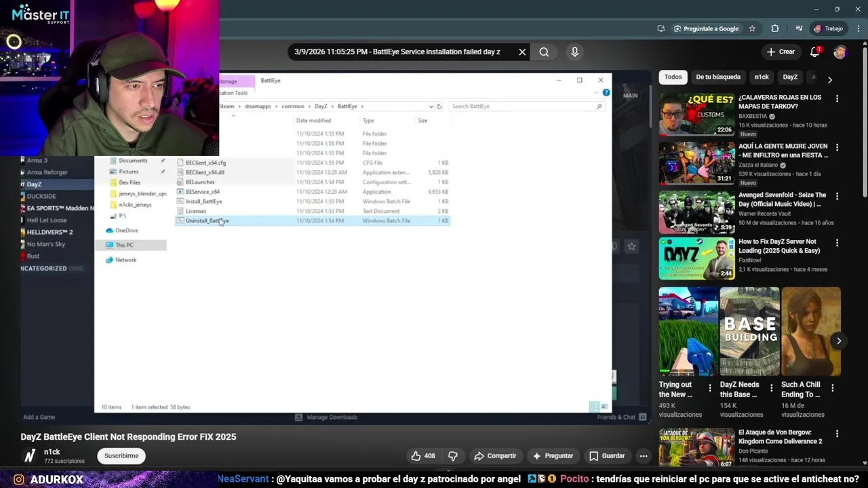Open options for El Ataque de Von Bergow

click(x=837, y=434)
